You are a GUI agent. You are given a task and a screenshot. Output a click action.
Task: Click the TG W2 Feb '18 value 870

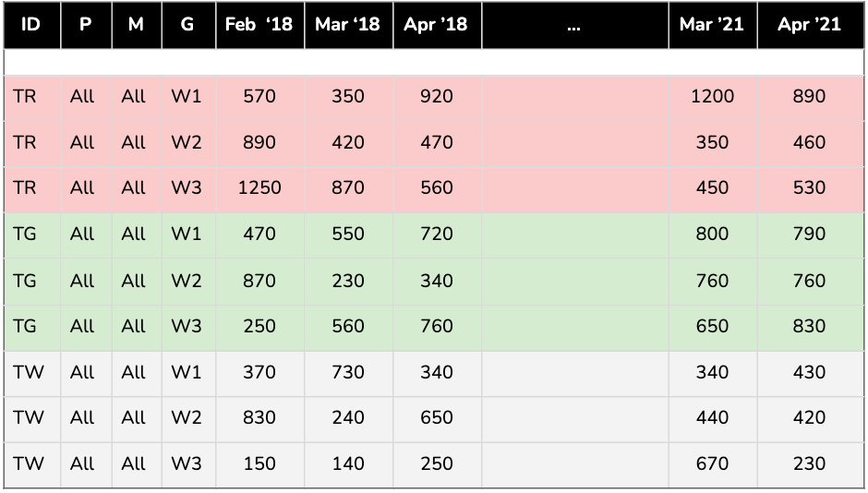tap(259, 281)
